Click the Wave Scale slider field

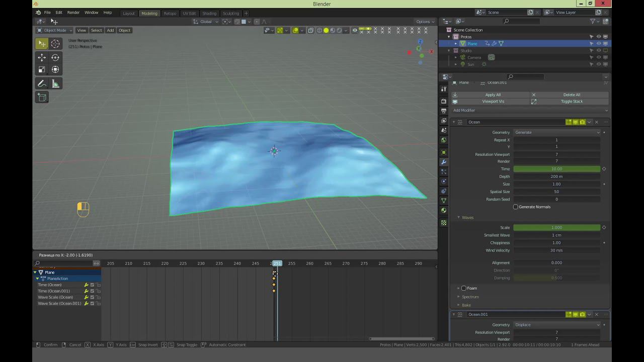coord(556,228)
